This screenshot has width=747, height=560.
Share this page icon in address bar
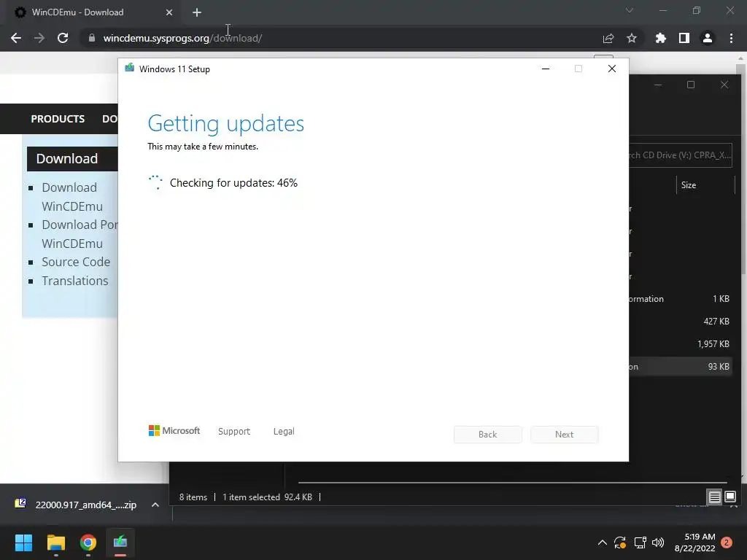click(608, 38)
